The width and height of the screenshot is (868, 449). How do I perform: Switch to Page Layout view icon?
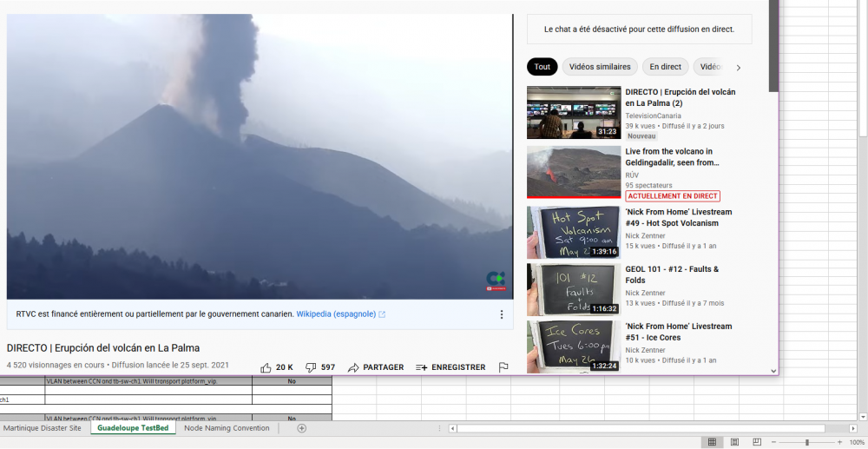tap(734, 442)
